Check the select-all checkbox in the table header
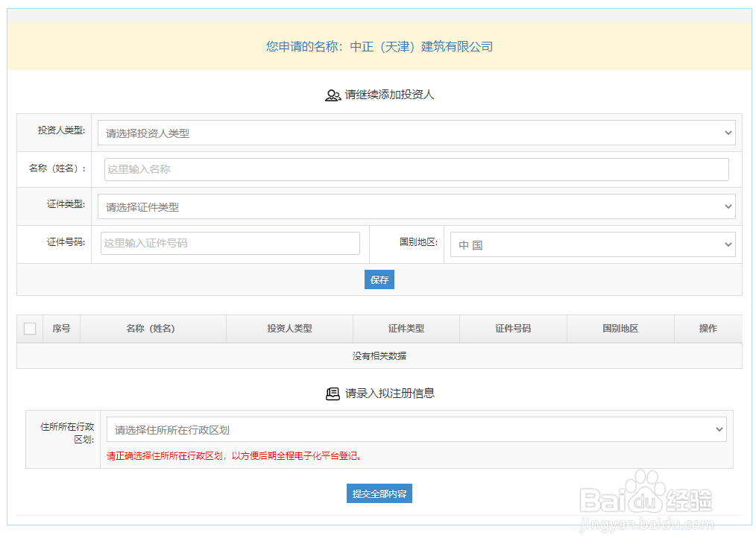The image size is (756, 550). pos(29,328)
